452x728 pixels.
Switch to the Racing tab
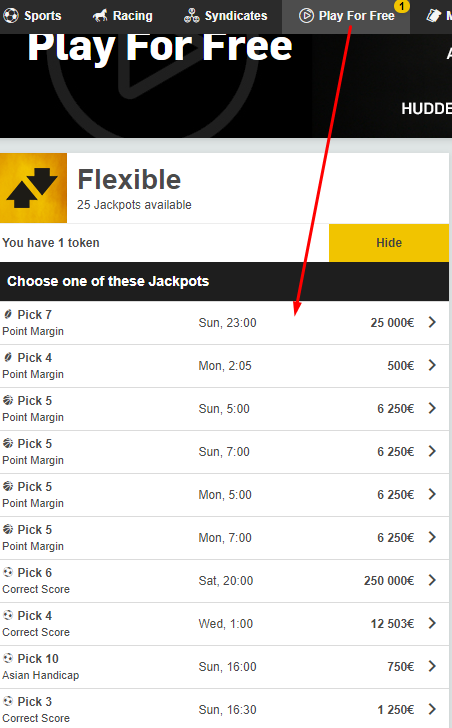pyautogui.click(x=123, y=16)
